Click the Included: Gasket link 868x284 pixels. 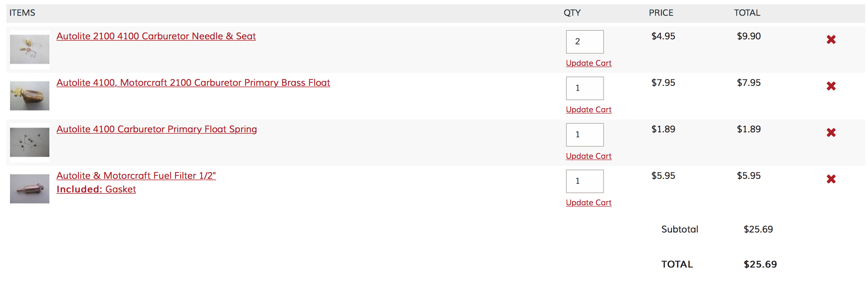[96, 189]
